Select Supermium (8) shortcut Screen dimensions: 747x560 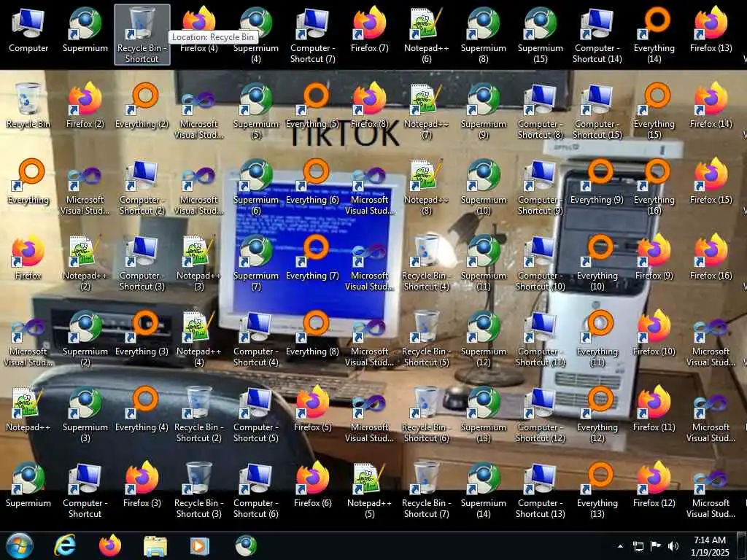[483, 34]
